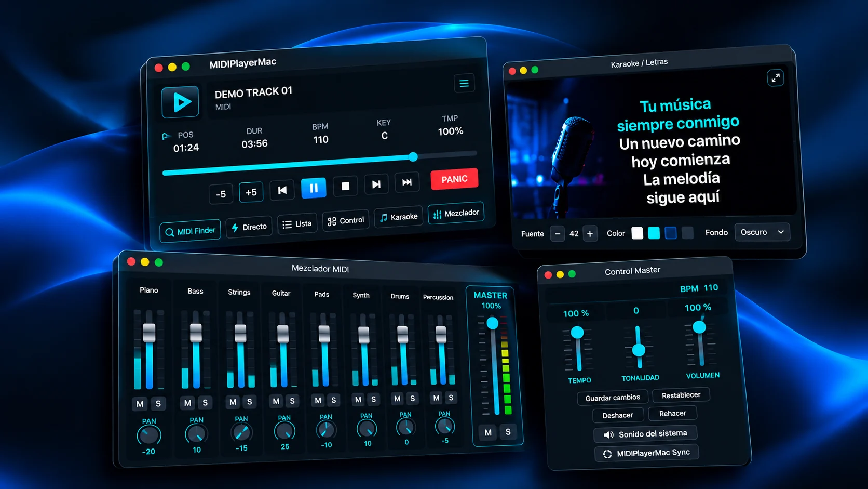Open the Lista tab
The height and width of the screenshot is (489, 868).
click(x=297, y=224)
